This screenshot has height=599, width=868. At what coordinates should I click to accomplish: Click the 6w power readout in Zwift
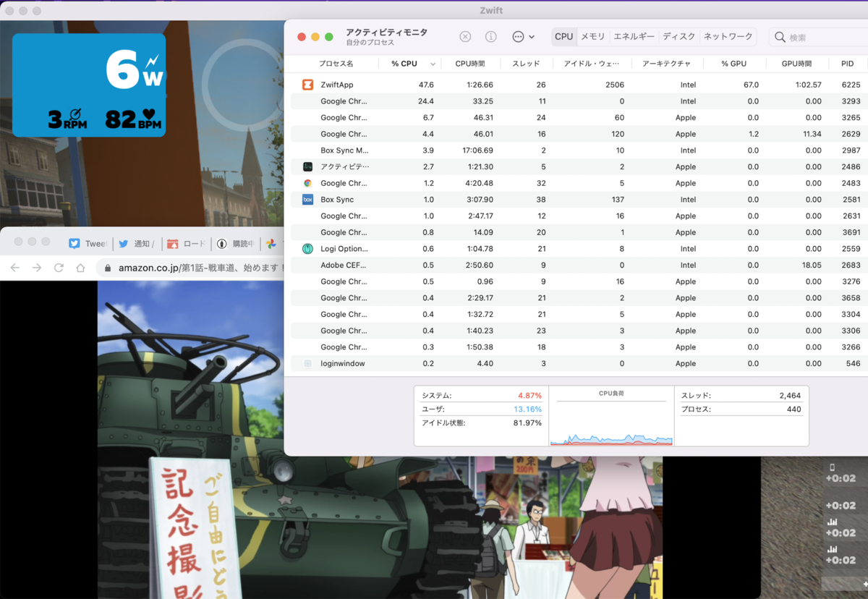(135, 71)
